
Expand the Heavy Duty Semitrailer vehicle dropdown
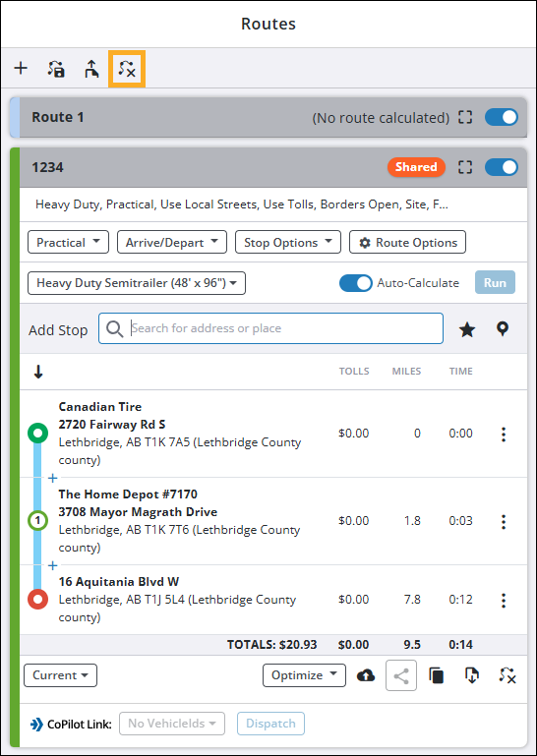coord(137,283)
